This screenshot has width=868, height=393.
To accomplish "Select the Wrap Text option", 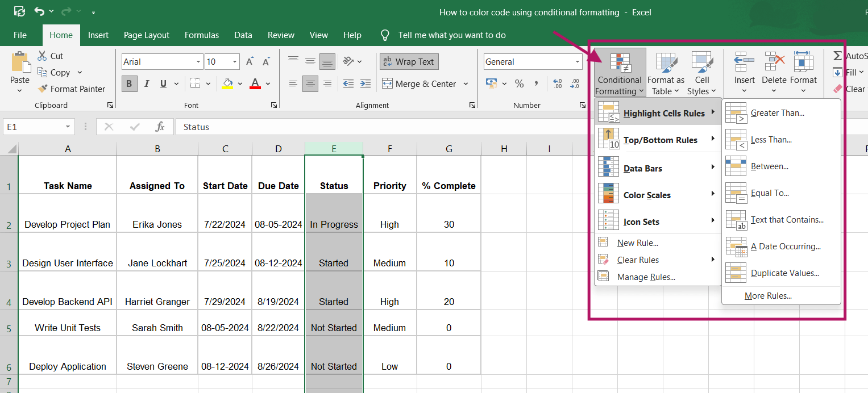I will [x=409, y=61].
